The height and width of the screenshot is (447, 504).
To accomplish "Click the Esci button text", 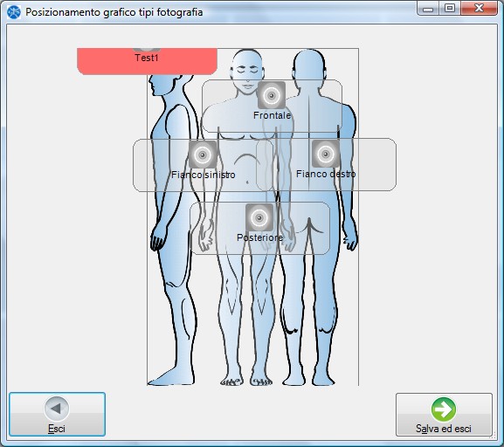I will point(57,429).
